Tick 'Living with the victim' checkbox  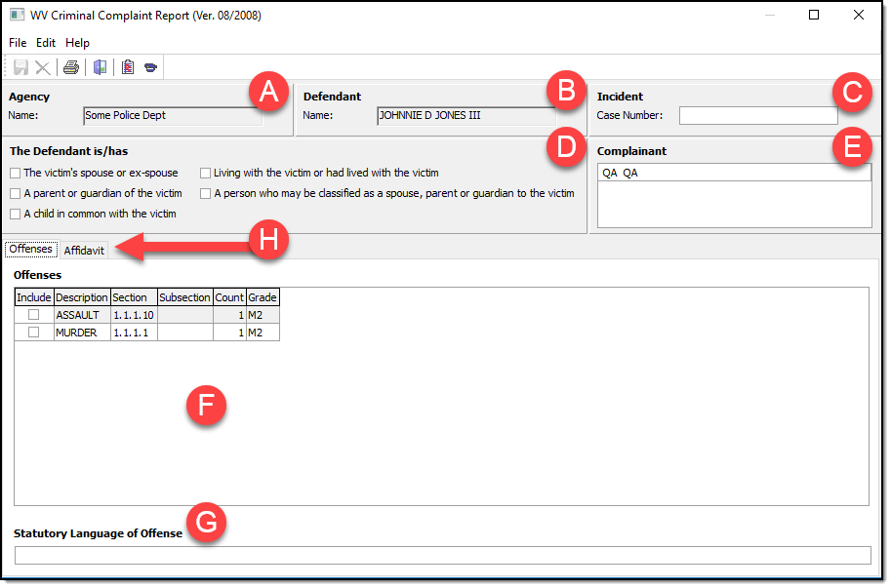click(x=206, y=173)
